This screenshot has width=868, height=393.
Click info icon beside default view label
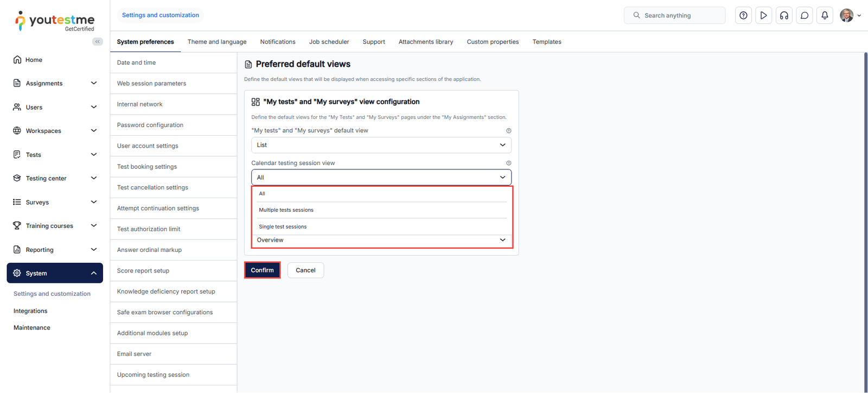coord(509,131)
